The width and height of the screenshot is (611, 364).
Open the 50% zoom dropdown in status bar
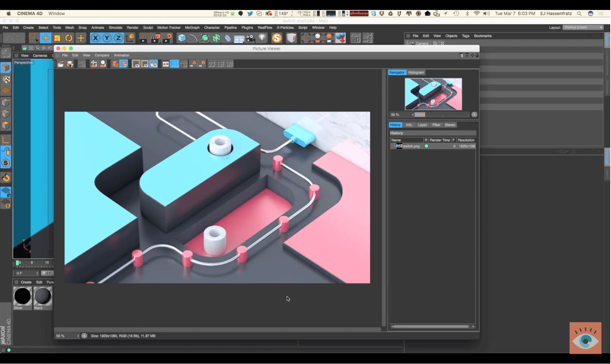click(x=67, y=336)
